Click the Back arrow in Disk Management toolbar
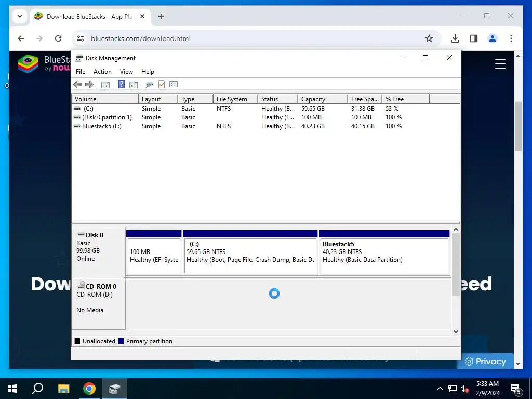Screen dimensions: 532x399 pyautogui.click(x=77, y=85)
